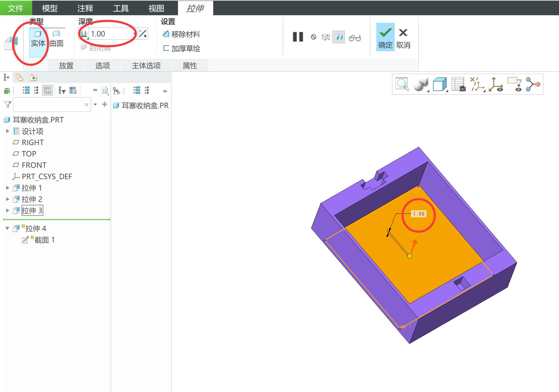The image size is (559, 392).
Task: Toggle the tree columns display icon
Action: click(47, 90)
